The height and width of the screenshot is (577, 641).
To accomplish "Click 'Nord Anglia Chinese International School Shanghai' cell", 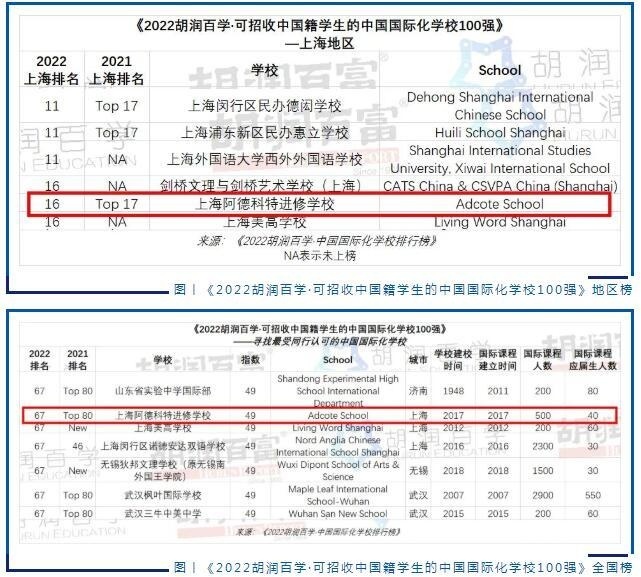I will (338, 446).
